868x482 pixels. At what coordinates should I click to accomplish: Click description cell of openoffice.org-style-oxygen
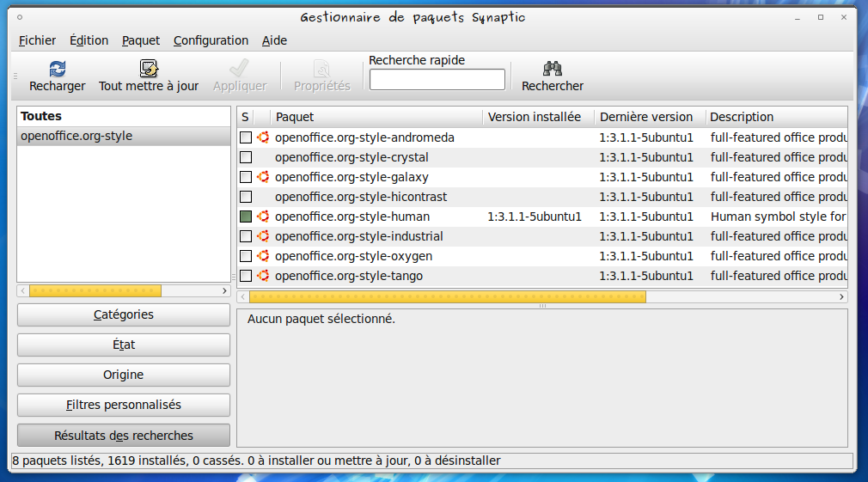click(779, 256)
